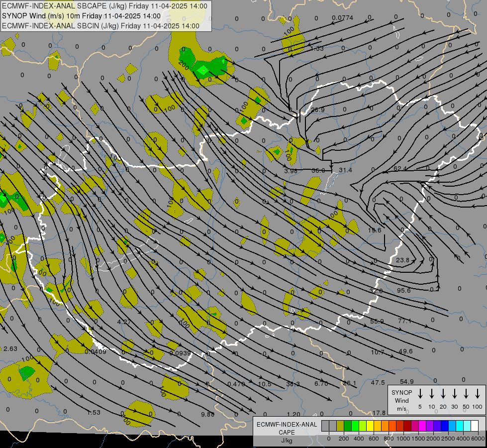The width and height of the screenshot is (487, 448).
Task: Pick the deep blue swatch below 2500
Action: (445, 426)
